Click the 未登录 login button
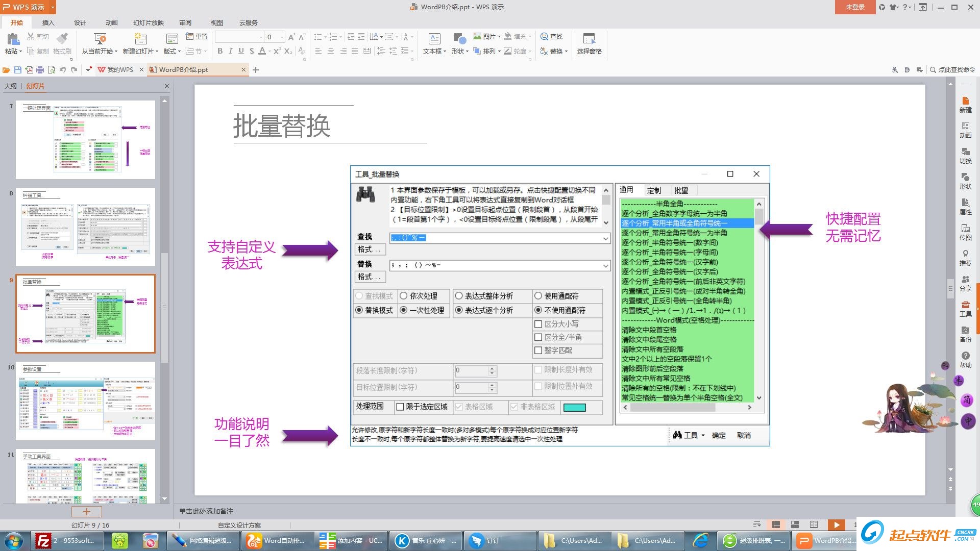The image size is (980, 551). click(855, 7)
